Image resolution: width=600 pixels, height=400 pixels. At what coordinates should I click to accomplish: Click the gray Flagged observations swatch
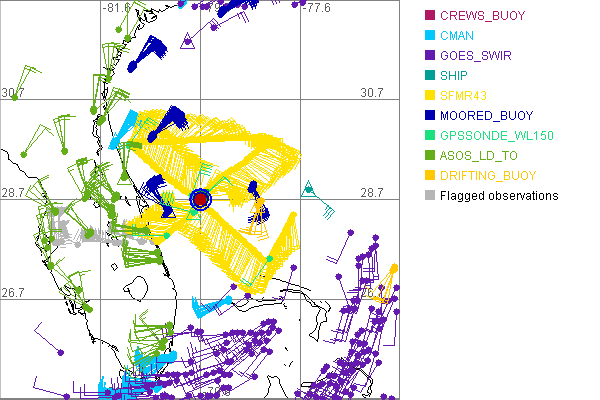click(429, 195)
